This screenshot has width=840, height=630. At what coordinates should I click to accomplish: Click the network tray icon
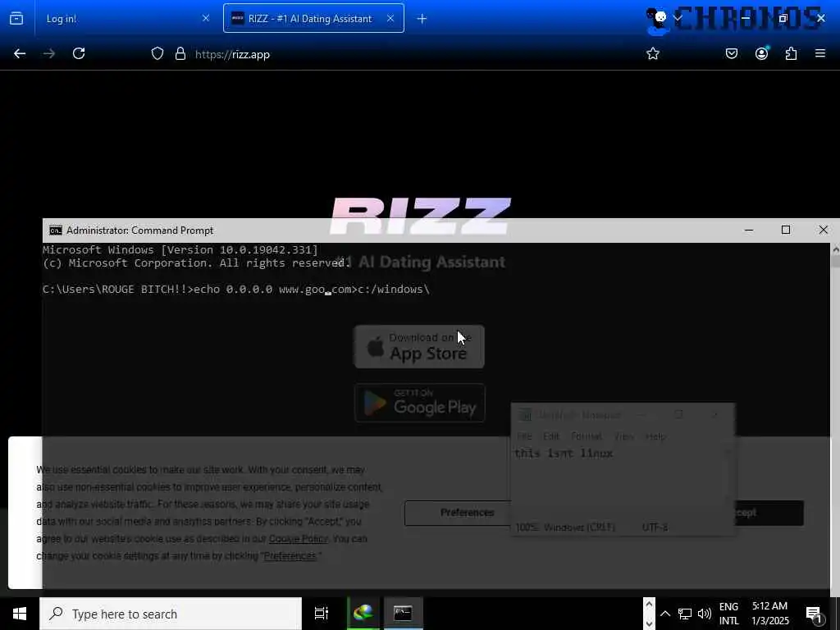[685, 614]
